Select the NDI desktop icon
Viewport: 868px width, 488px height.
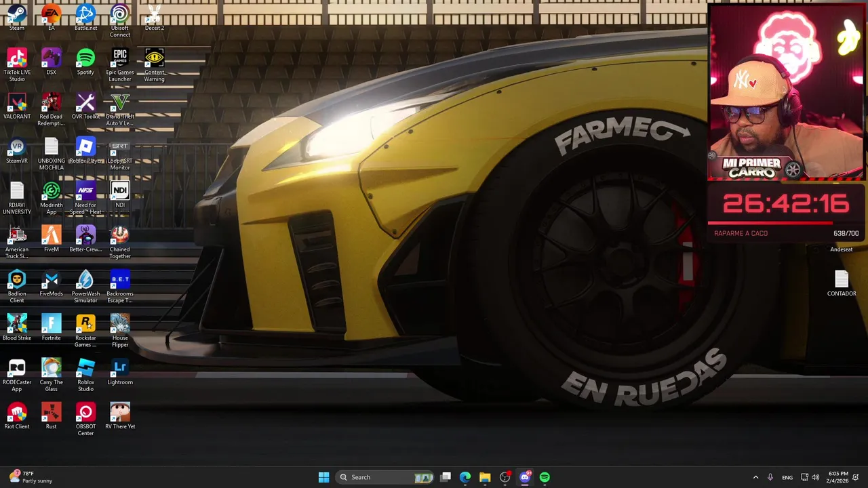click(x=120, y=195)
